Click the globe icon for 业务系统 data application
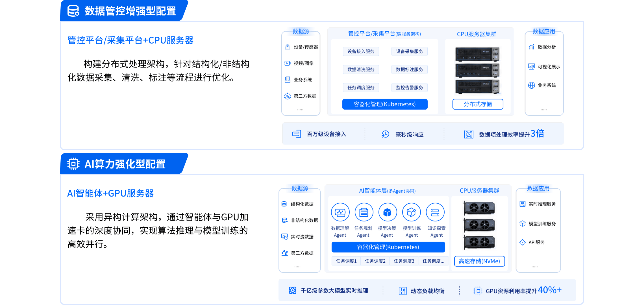The width and height of the screenshot is (644, 305). (532, 85)
